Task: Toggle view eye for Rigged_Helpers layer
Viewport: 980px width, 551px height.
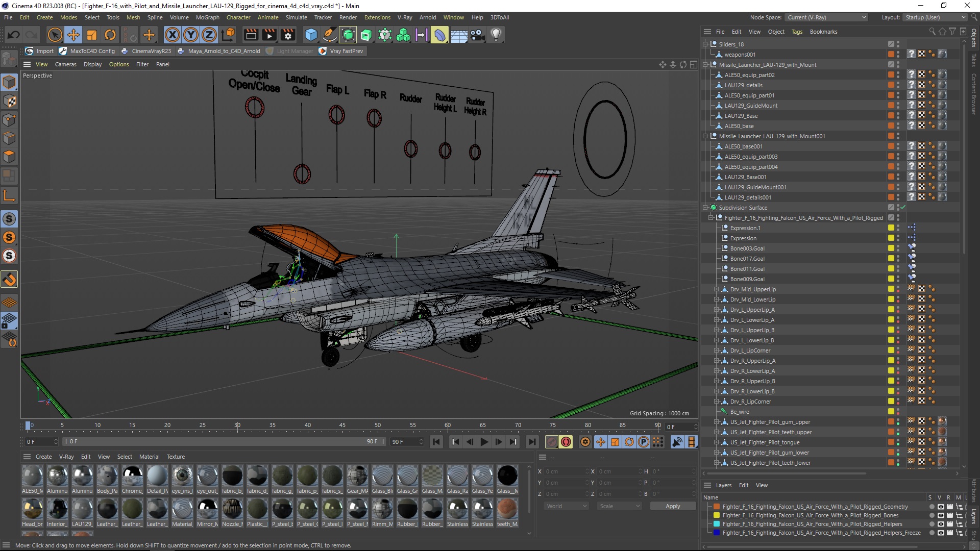Action: pyautogui.click(x=940, y=524)
